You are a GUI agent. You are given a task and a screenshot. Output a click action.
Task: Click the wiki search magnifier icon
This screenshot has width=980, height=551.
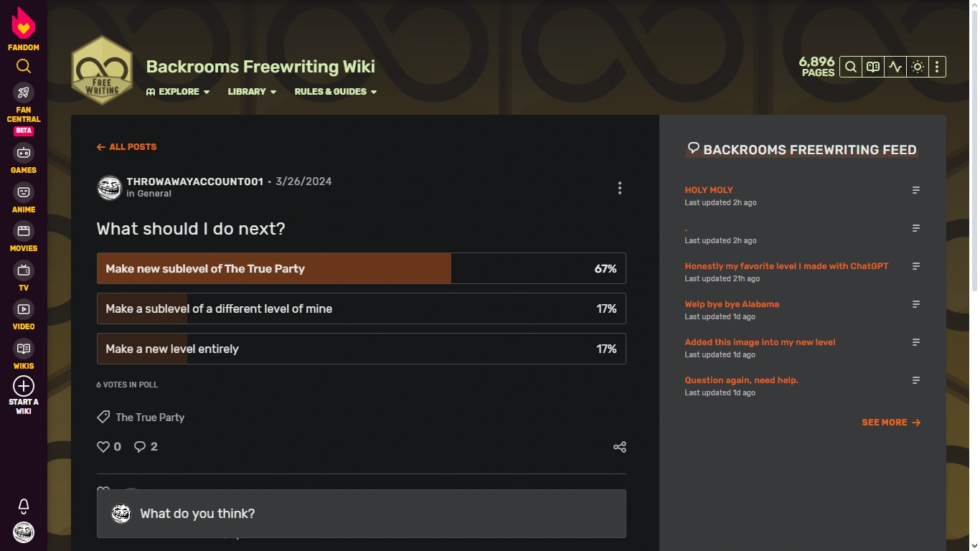coord(850,67)
